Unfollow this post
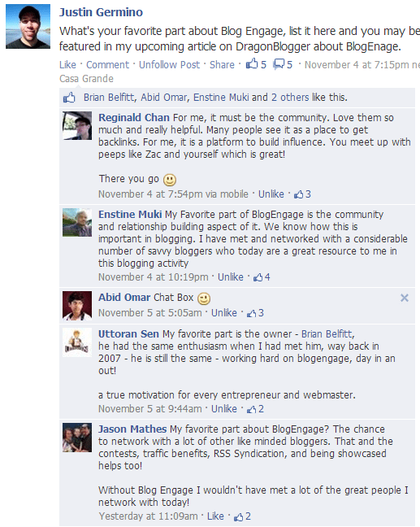This screenshot has width=420, height=527. [169, 64]
